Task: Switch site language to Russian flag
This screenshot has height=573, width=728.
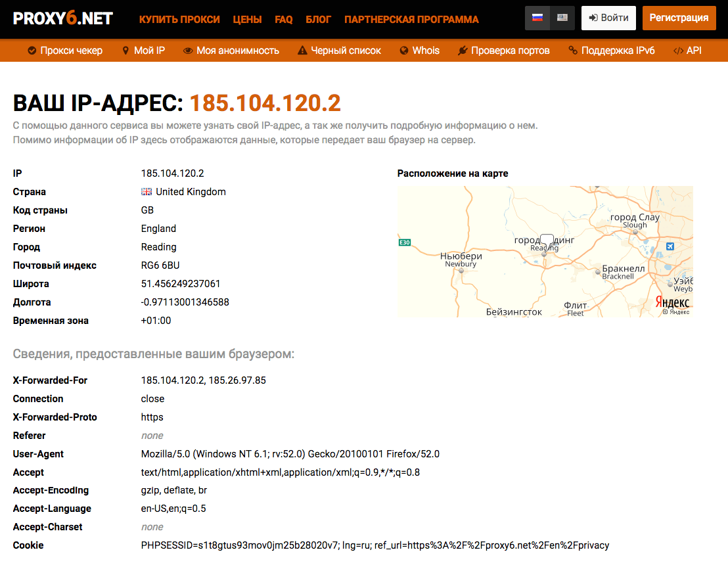Action: [x=537, y=18]
